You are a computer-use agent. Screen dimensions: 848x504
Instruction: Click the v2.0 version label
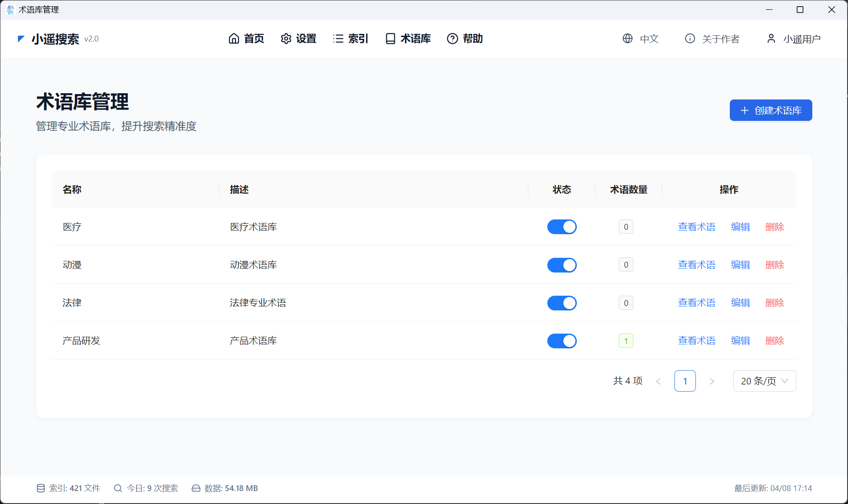click(91, 39)
